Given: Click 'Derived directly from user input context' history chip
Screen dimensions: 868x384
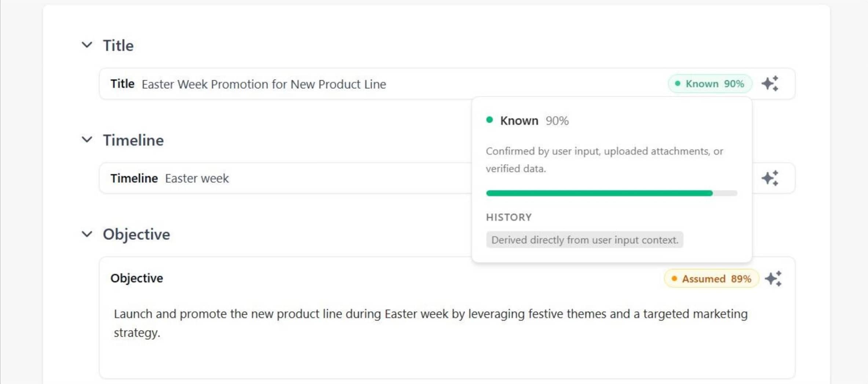Looking at the screenshot, I should (x=585, y=240).
